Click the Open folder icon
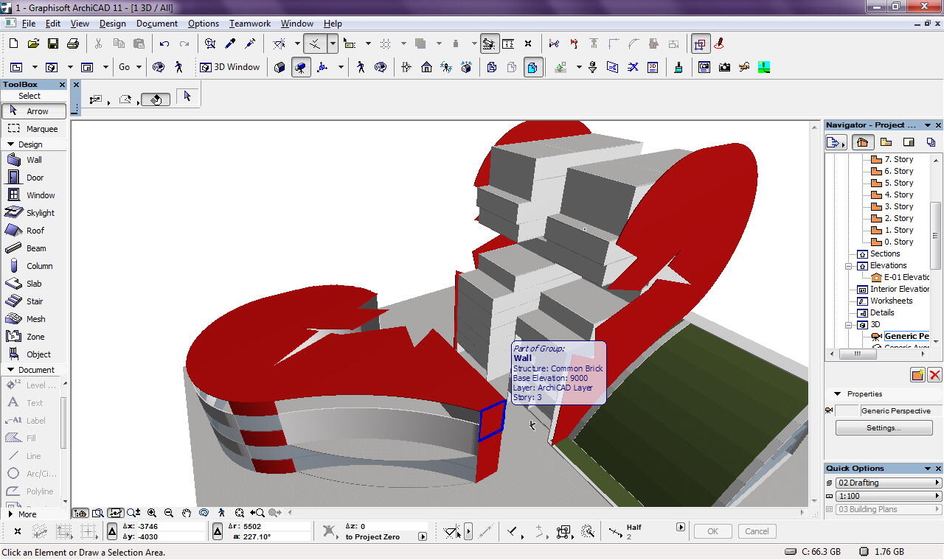 click(33, 43)
